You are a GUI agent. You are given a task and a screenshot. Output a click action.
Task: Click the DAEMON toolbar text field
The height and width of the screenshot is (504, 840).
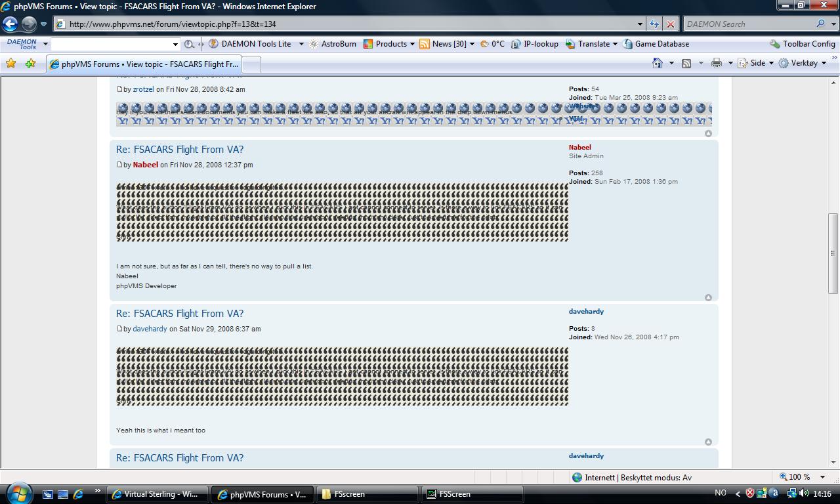tap(111, 44)
